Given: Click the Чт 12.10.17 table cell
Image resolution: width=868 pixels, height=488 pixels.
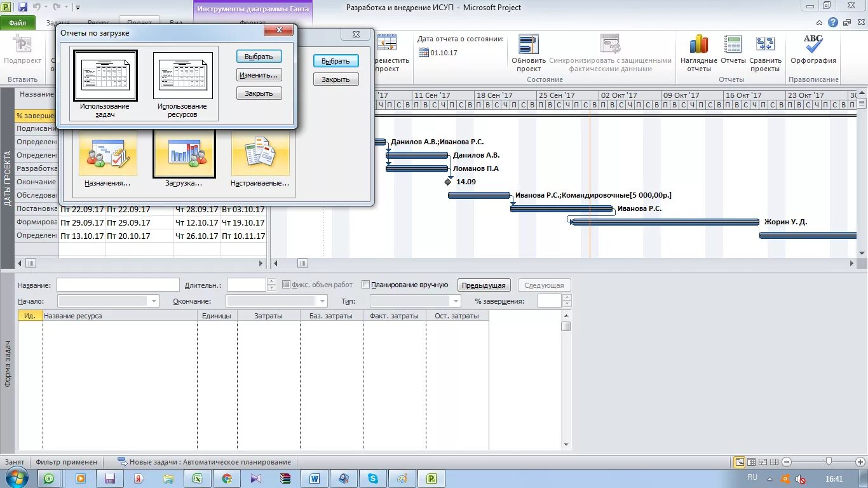Looking at the screenshot, I should 197,222.
